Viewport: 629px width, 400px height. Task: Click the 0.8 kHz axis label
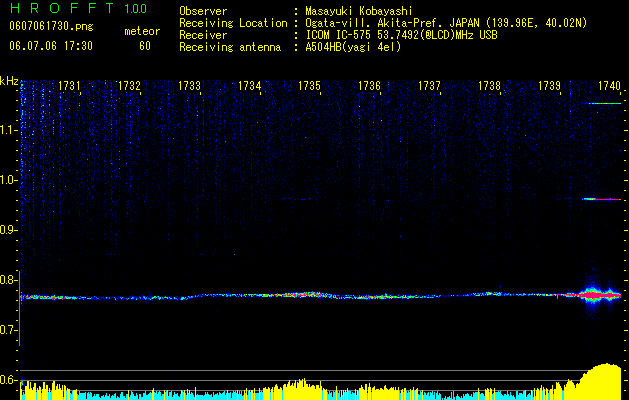(9, 280)
